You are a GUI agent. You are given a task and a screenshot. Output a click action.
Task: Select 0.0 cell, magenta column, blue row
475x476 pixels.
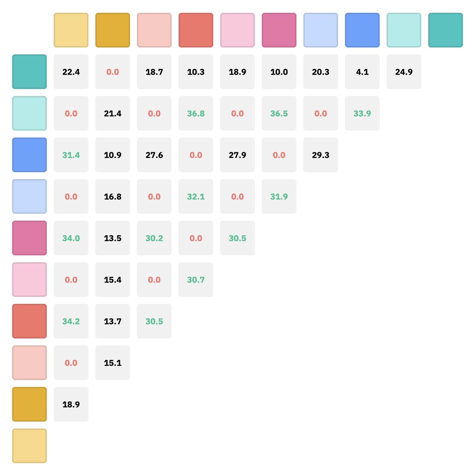279,155
